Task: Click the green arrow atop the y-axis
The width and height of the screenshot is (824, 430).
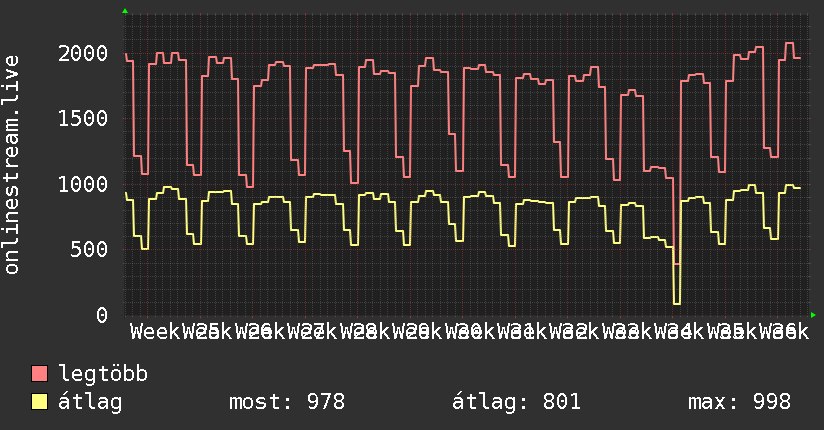Action: tap(125, 11)
